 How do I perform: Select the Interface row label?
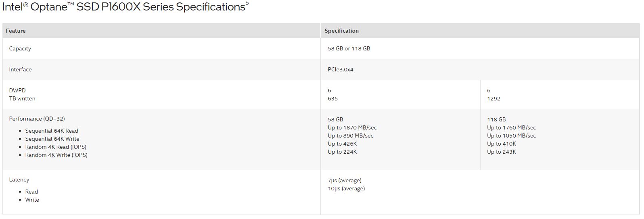pos(20,69)
